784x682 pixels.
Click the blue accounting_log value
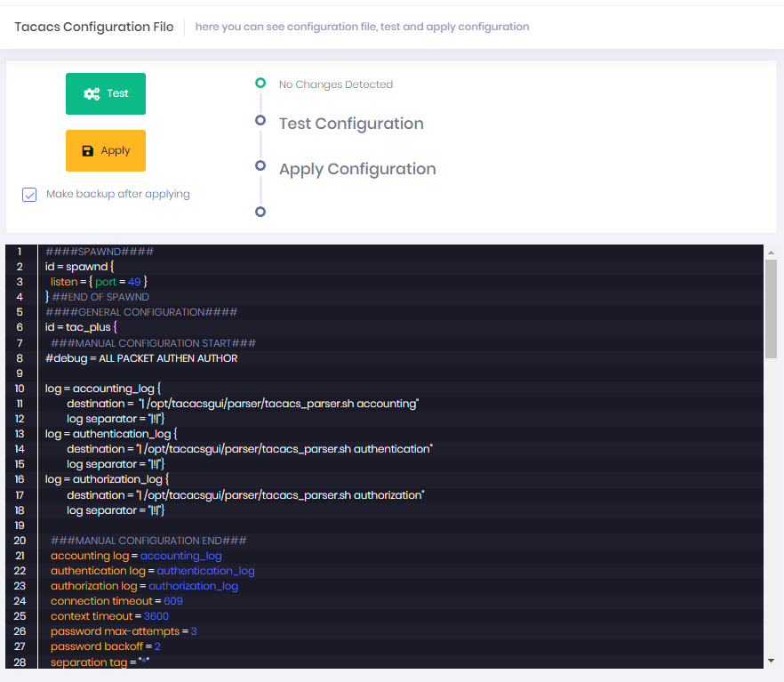[181, 556]
